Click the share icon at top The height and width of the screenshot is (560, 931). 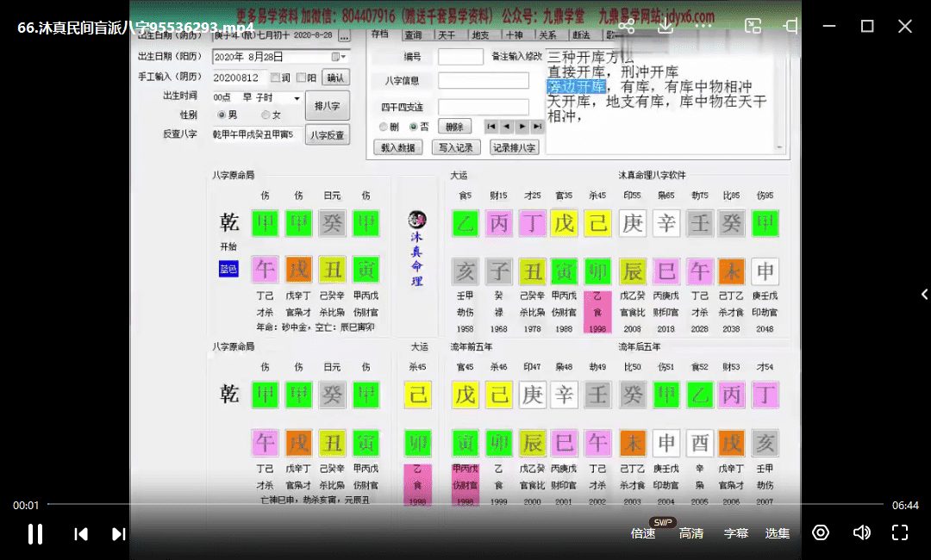coord(627,26)
